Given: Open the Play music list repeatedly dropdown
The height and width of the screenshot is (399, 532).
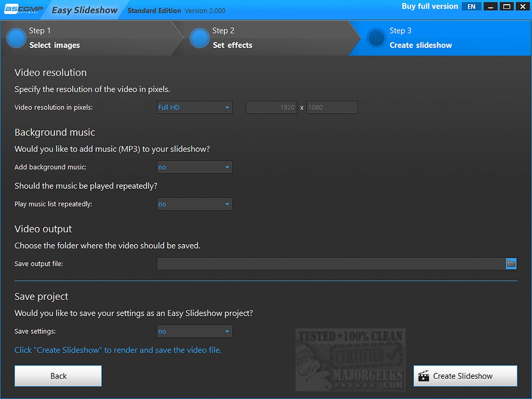Looking at the screenshot, I should click(x=195, y=204).
